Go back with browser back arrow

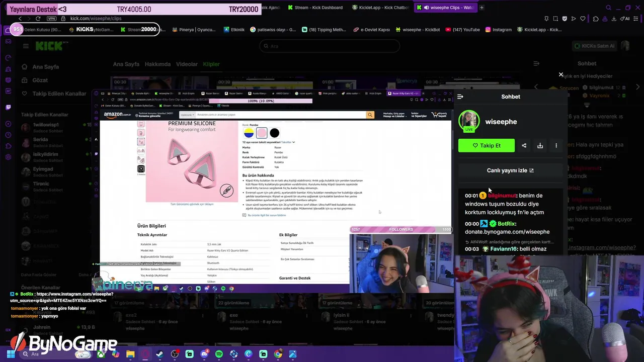[20, 19]
